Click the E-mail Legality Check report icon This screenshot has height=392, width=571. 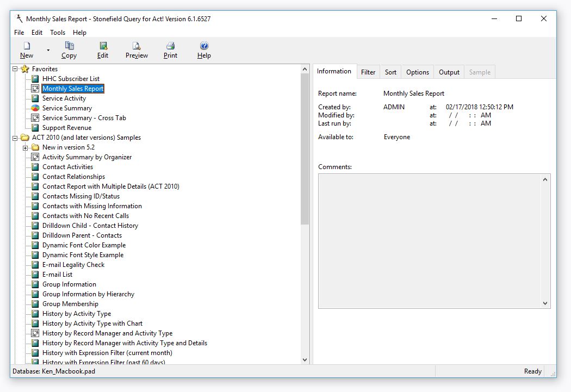pos(35,265)
